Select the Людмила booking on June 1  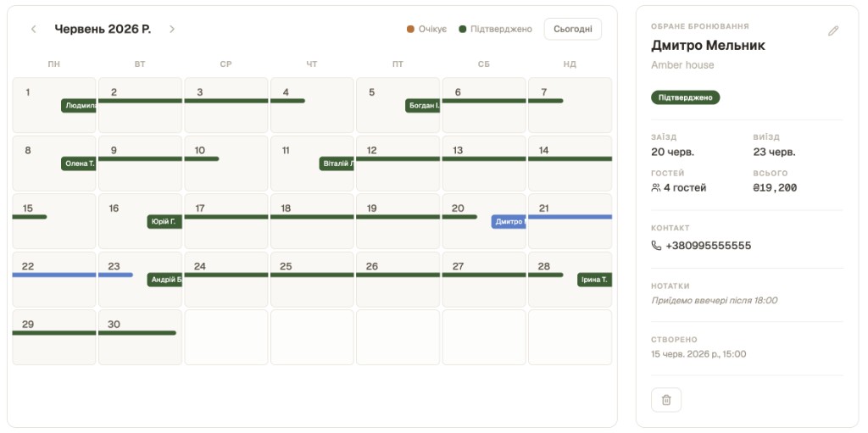(79, 105)
